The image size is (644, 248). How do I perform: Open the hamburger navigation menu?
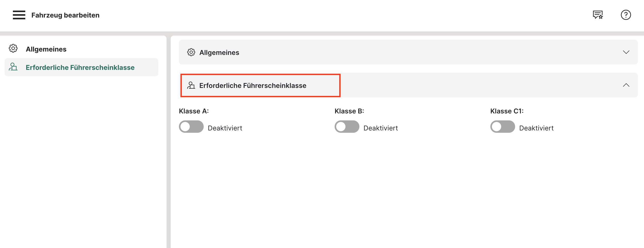(x=19, y=15)
